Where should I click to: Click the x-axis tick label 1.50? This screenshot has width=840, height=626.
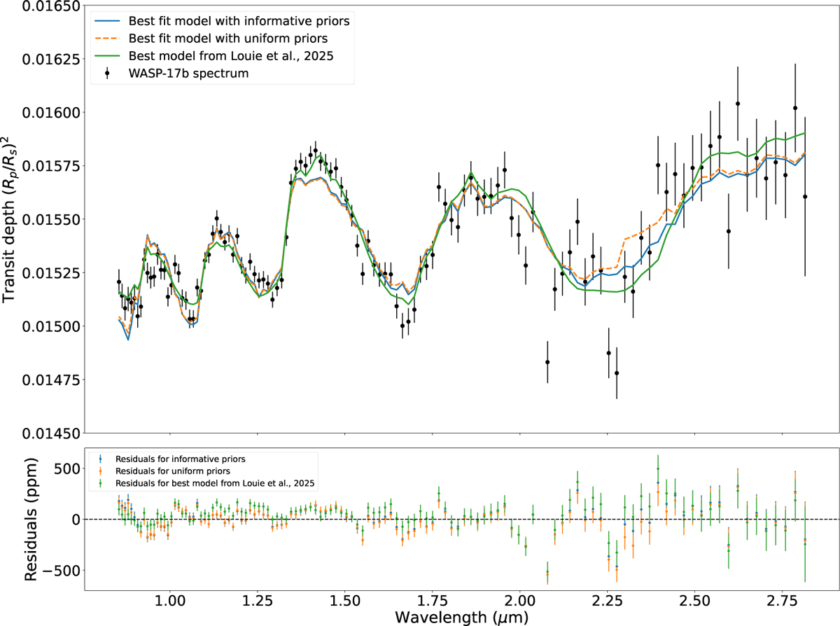(344, 602)
